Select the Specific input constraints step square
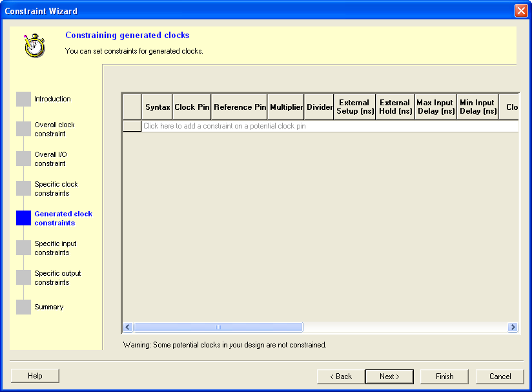This screenshot has width=532, height=392. [x=23, y=248]
